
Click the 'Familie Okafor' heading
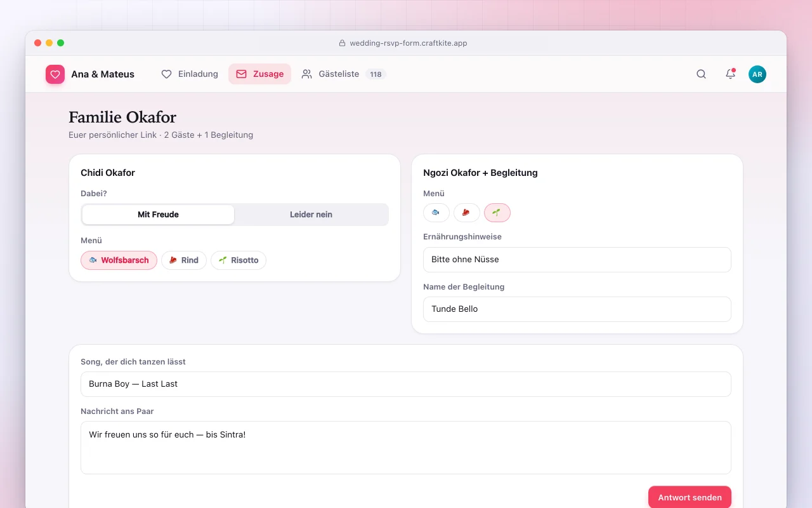(x=122, y=117)
